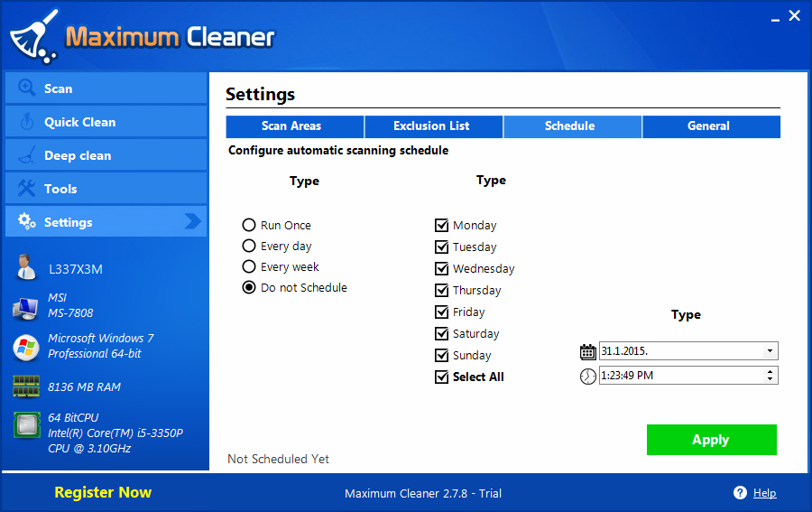Increase time with the up spinner arrow
Image resolution: width=812 pixels, height=512 pixels.
tap(770, 371)
